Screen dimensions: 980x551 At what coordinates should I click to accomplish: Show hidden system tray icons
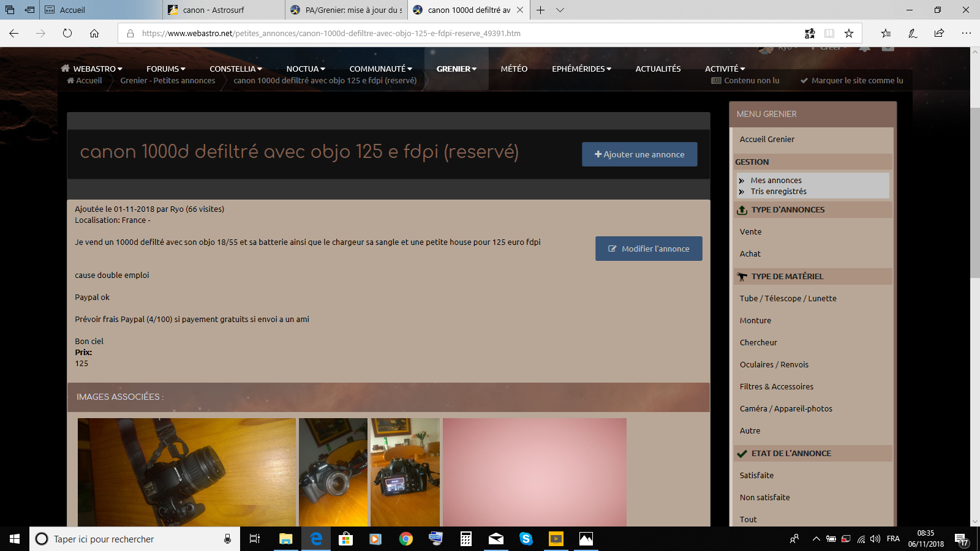click(816, 539)
